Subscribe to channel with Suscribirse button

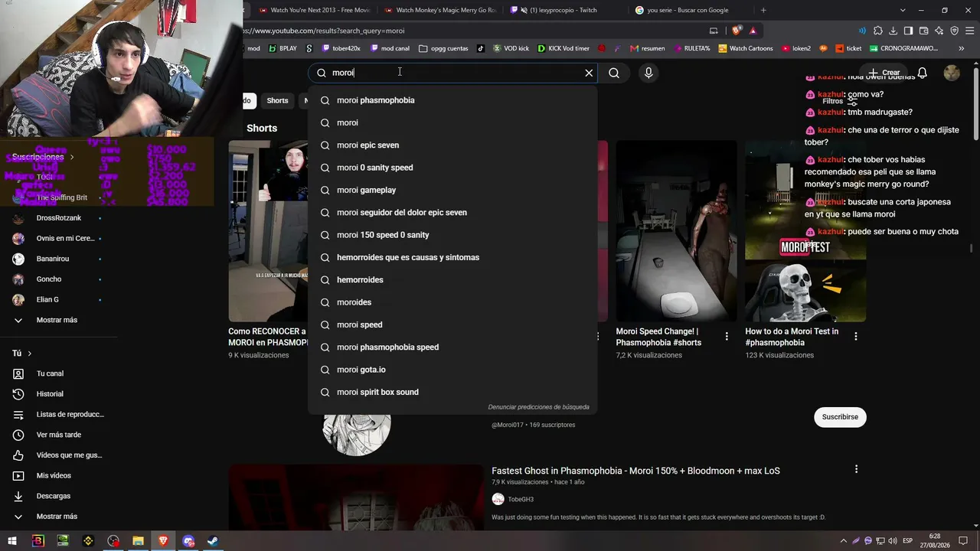point(840,417)
